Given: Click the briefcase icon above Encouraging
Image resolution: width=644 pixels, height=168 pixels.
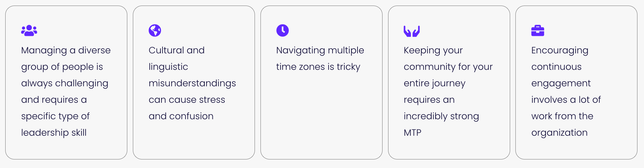Looking at the screenshot, I should pyautogui.click(x=538, y=31).
